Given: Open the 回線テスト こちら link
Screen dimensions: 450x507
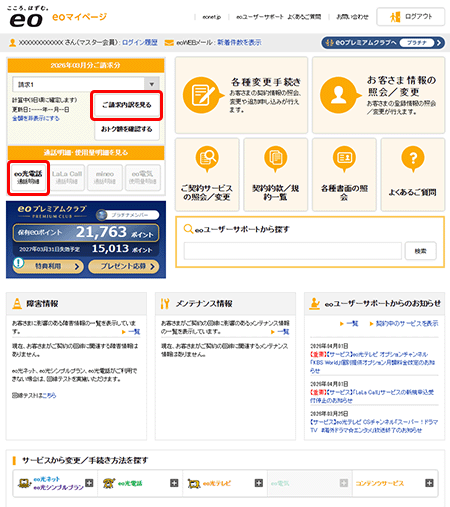Looking at the screenshot, I should [49, 395].
